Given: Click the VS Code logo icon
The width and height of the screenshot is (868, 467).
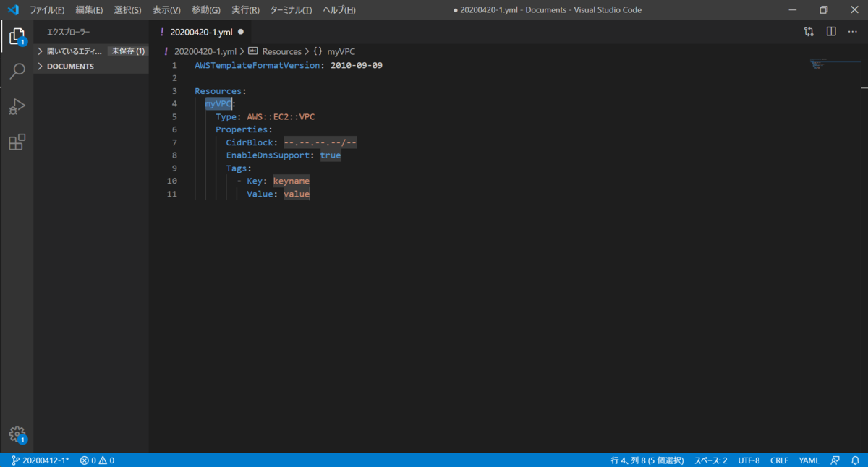Looking at the screenshot, I should click(x=12, y=10).
